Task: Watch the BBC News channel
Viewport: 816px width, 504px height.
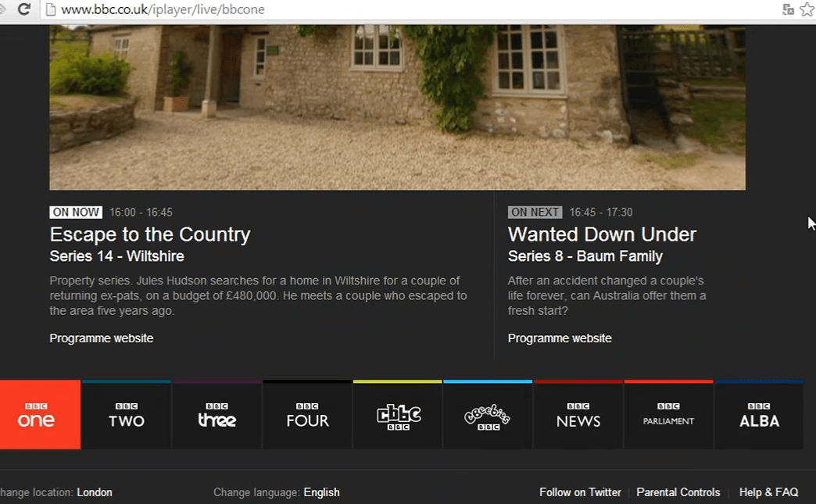Action: coord(578,415)
